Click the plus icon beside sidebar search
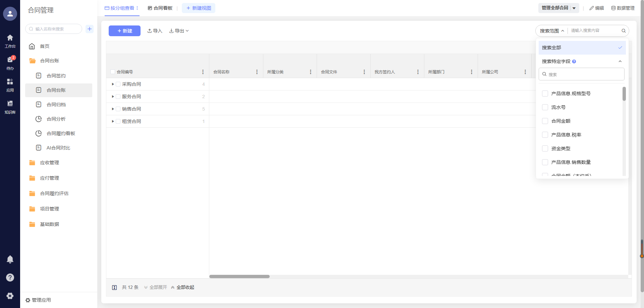Screen dimensions: 644x308 (90, 29)
